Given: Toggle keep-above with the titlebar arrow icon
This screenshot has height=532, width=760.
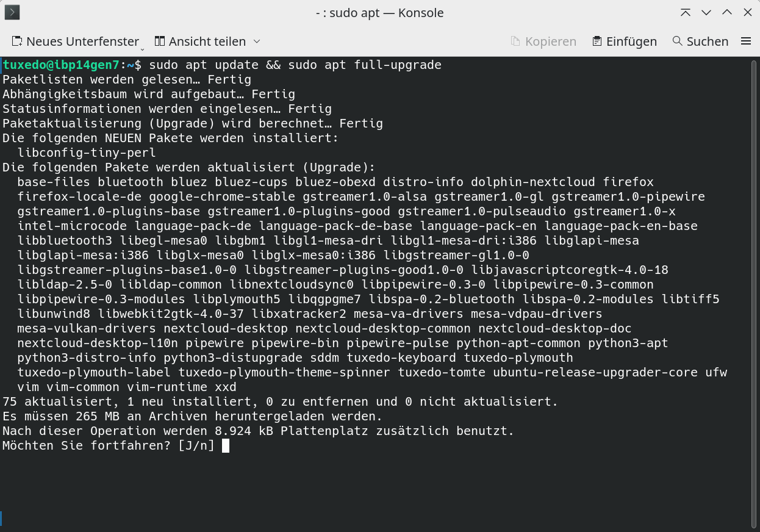Looking at the screenshot, I should (686, 12).
